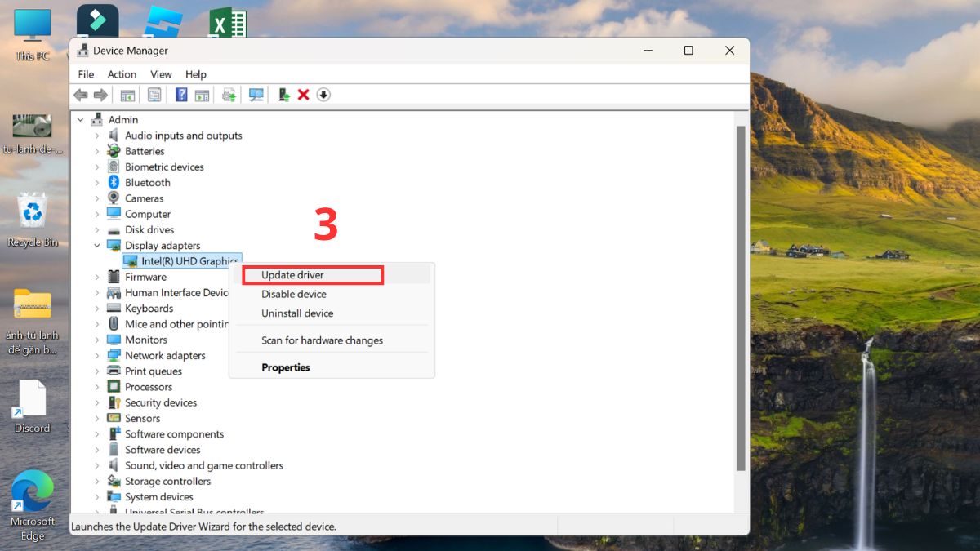Expand the Print queues category chevron
The height and width of the screenshot is (551, 980).
(x=96, y=371)
